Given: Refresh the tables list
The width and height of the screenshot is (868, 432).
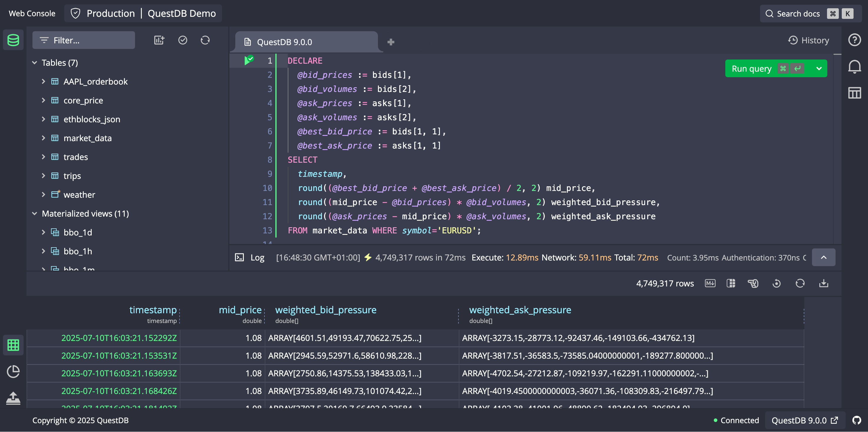Looking at the screenshot, I should pyautogui.click(x=205, y=40).
